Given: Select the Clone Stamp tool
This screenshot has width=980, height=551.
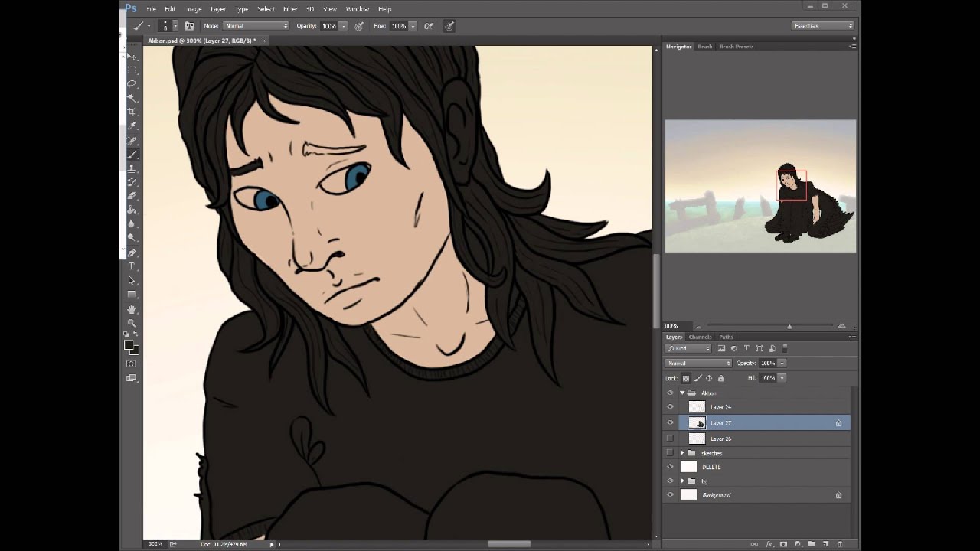Looking at the screenshot, I should tap(132, 168).
